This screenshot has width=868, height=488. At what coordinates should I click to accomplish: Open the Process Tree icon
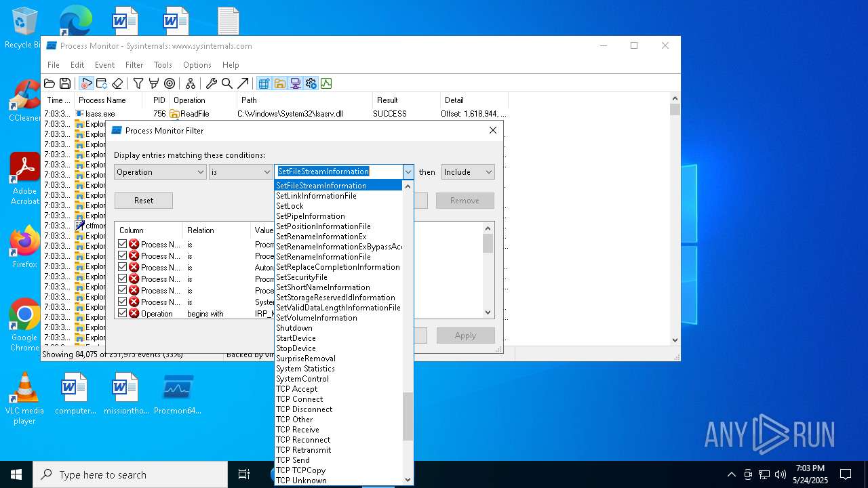[191, 83]
